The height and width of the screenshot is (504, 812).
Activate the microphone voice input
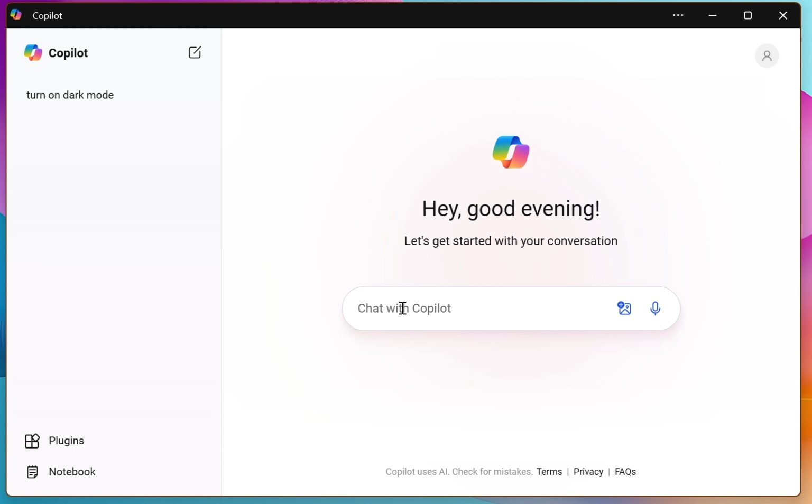pos(656,309)
